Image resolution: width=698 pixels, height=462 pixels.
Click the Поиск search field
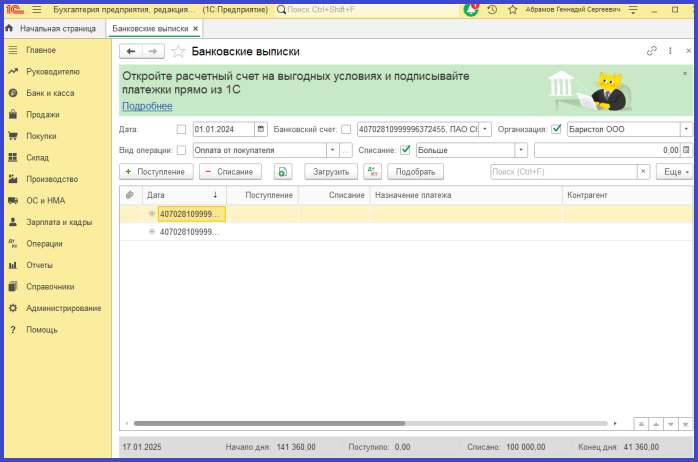point(563,172)
